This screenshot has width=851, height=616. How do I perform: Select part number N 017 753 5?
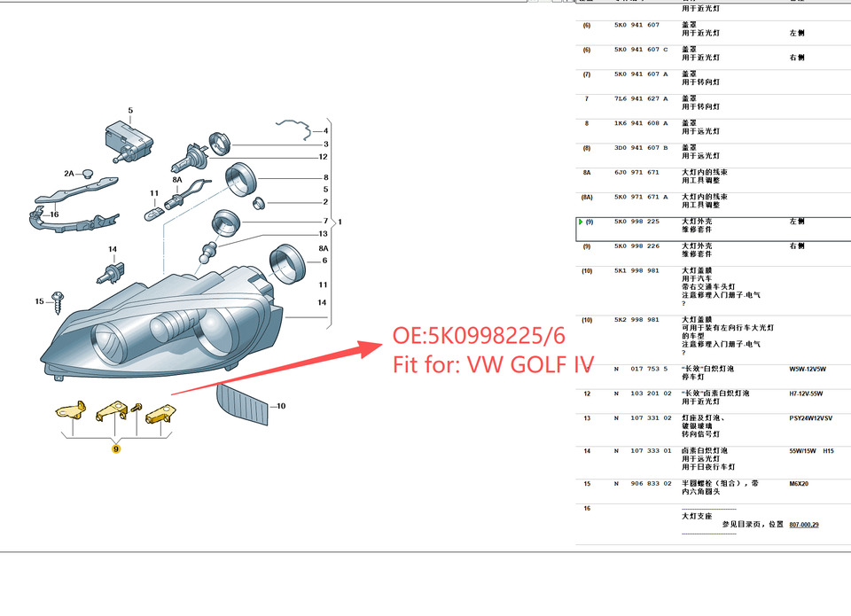641,369
